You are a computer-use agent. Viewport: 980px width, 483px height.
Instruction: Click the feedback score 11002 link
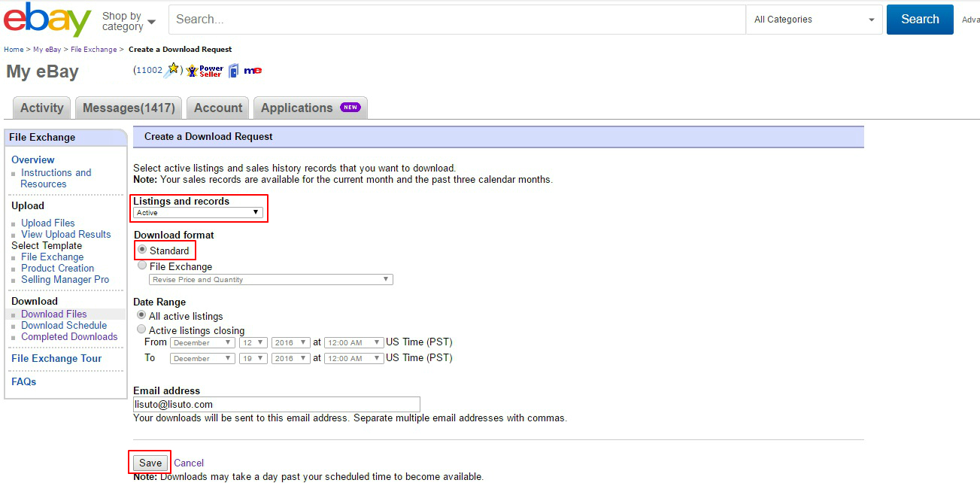[x=149, y=70]
